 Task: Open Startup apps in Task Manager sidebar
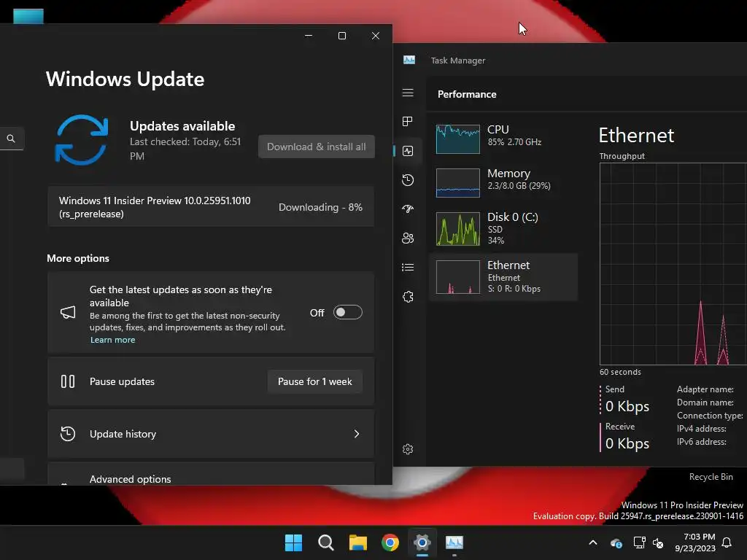tap(408, 209)
